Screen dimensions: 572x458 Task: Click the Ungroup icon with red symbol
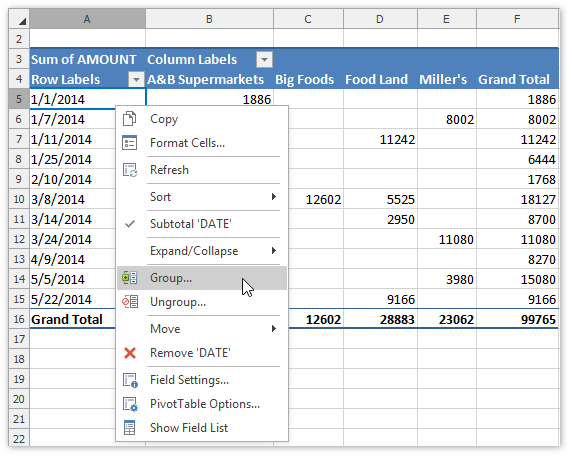pos(130,302)
